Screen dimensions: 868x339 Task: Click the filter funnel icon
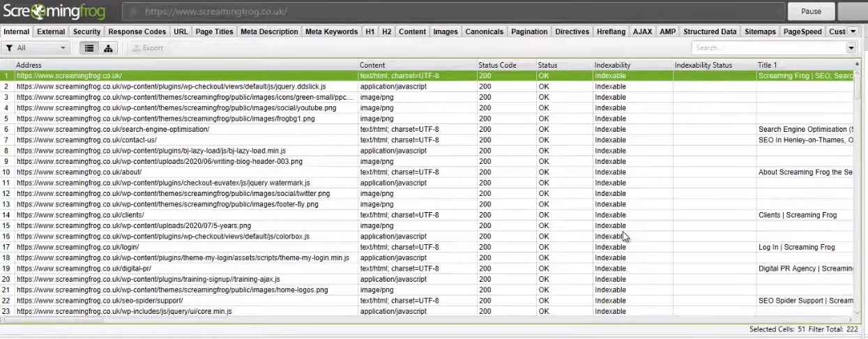pos(9,48)
